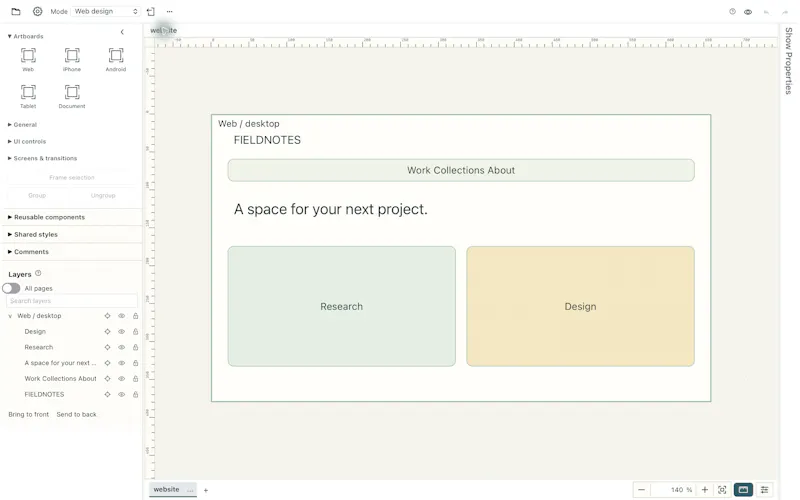This screenshot has height=500, width=800.
Task: Click the Frame selection button
Action: (x=72, y=178)
